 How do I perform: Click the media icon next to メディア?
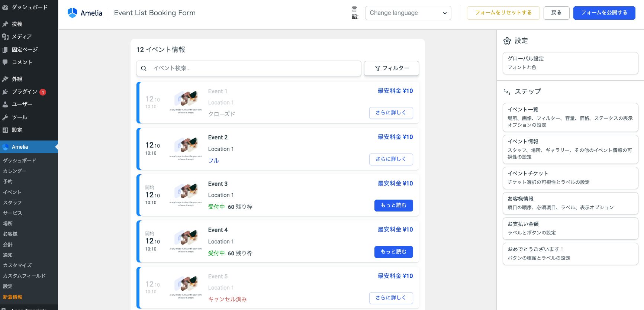(5, 37)
